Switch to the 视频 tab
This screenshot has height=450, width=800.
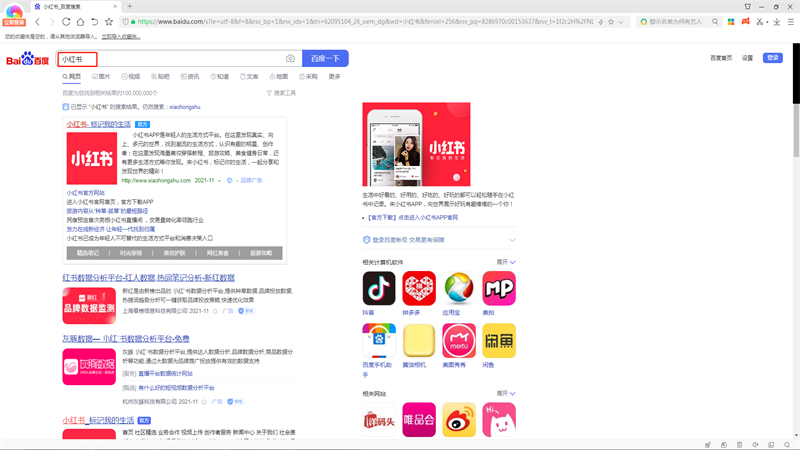click(131, 77)
